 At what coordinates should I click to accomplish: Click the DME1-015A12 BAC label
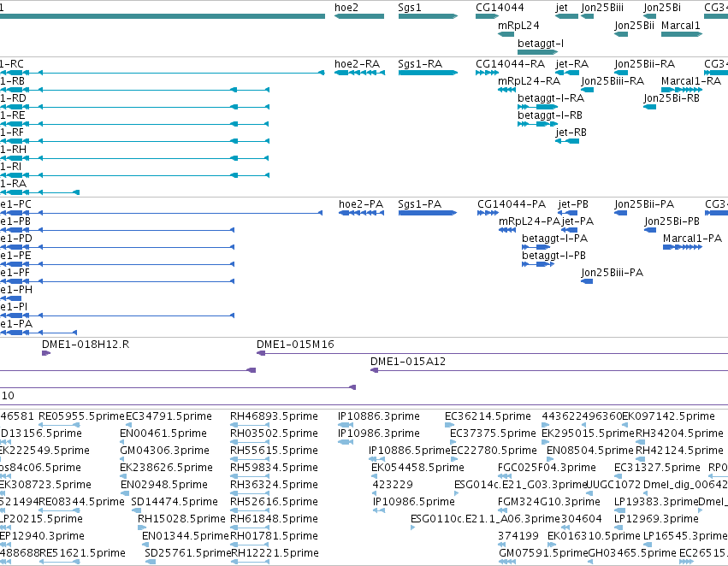pyautogui.click(x=408, y=362)
